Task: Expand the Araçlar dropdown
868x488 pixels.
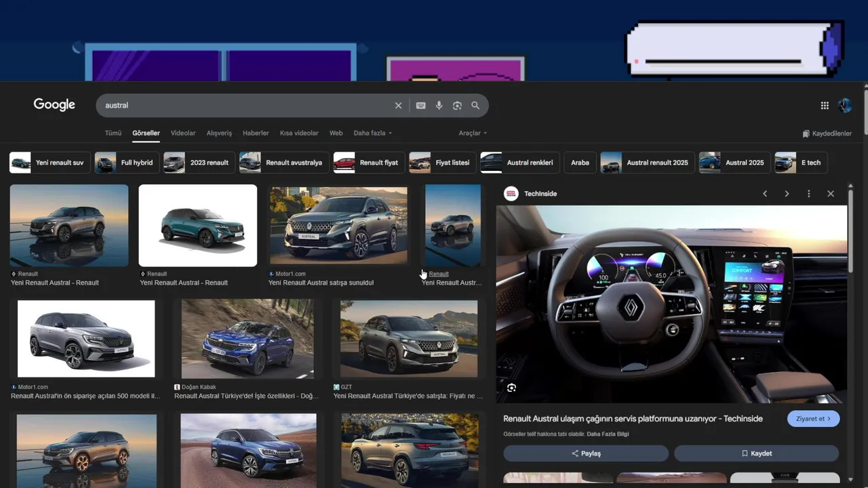Action: click(x=473, y=133)
